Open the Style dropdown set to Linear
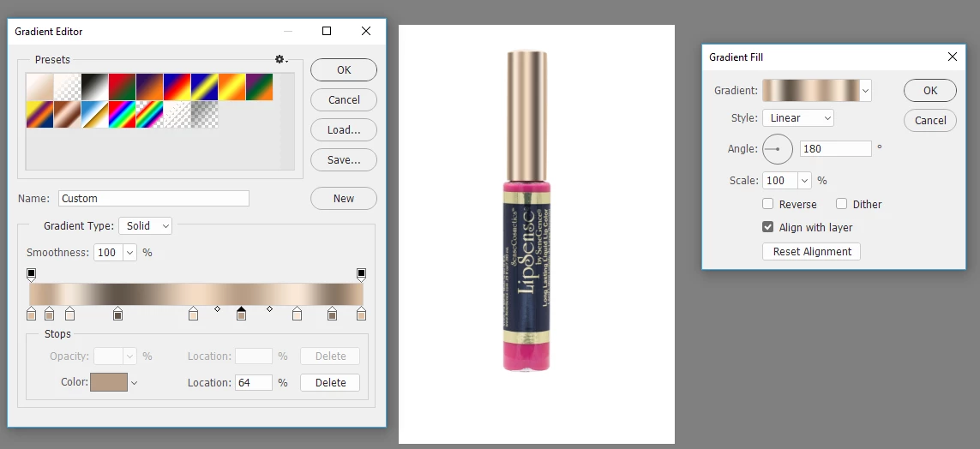Viewport: 980px width, 449px height. [x=798, y=118]
